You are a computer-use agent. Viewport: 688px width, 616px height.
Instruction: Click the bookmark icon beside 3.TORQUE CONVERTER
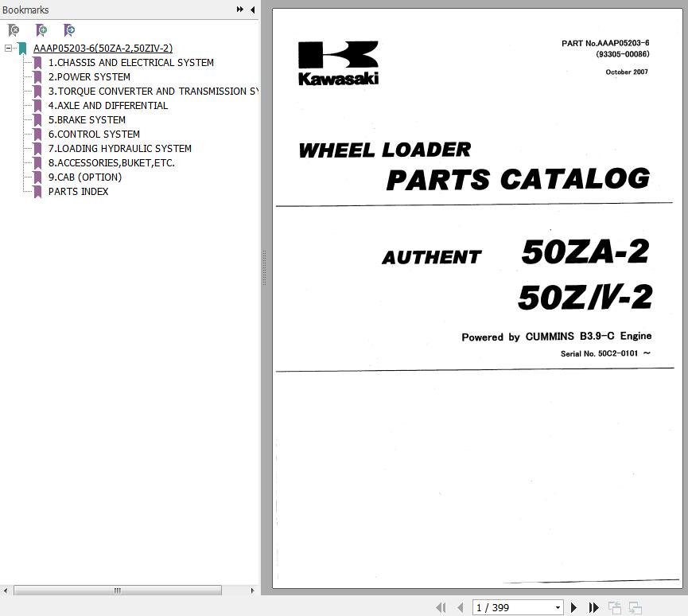click(x=37, y=92)
